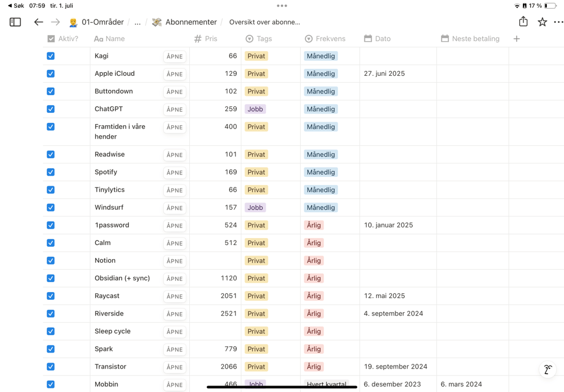
Task: Select the Jobb tag on Windsurf row
Action: tap(255, 207)
